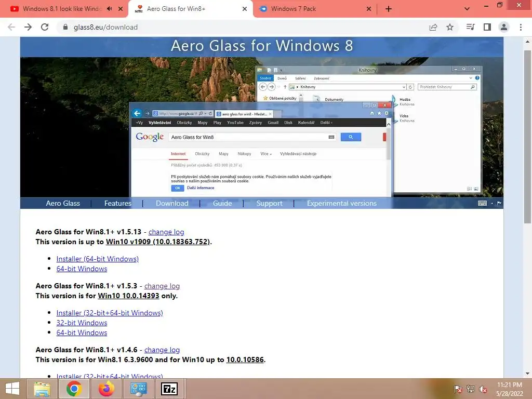This screenshot has height=399, width=532.
Task: Open 32-bit Windows link under v1.5.3
Action: [82, 323]
